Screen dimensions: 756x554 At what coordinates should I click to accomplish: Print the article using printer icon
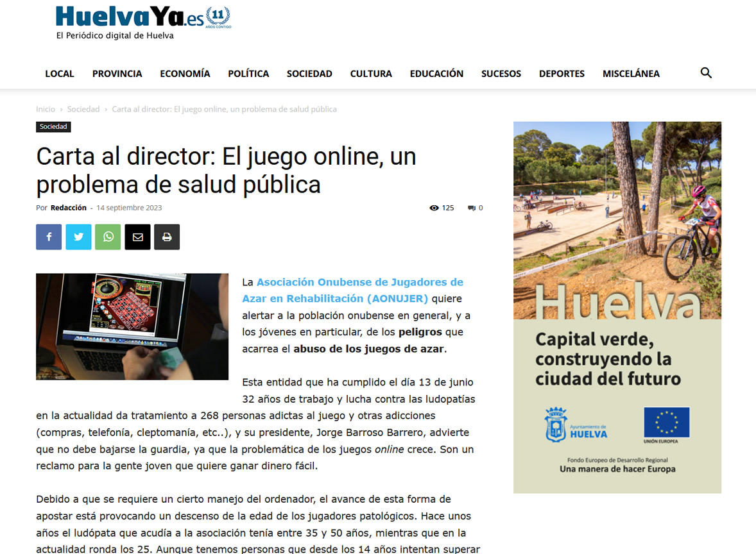[167, 237]
